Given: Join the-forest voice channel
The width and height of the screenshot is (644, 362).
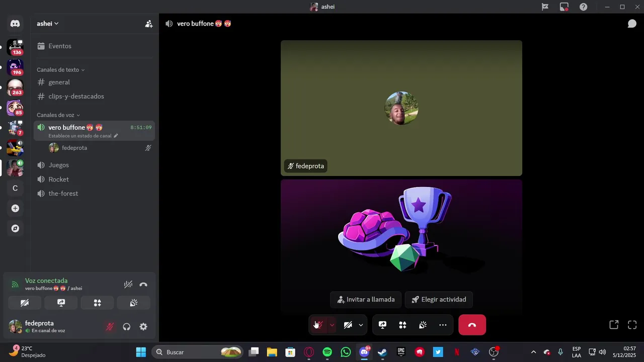Looking at the screenshot, I should click(95, 193).
